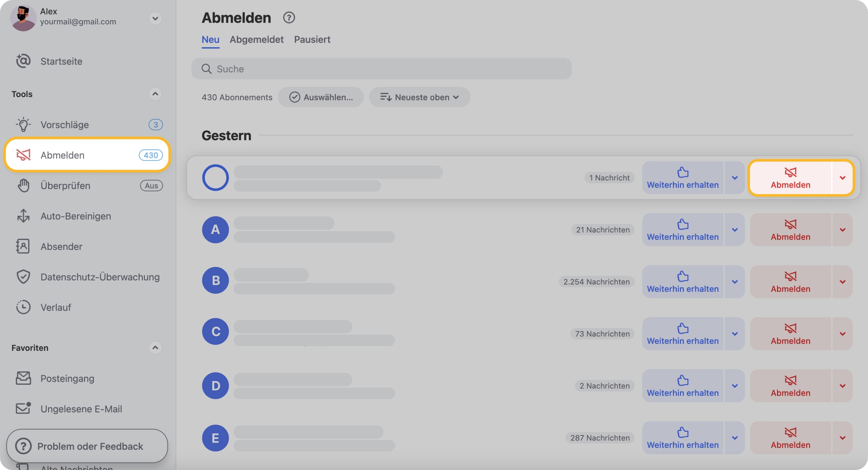Expand account options next to Alex

pyautogui.click(x=155, y=19)
